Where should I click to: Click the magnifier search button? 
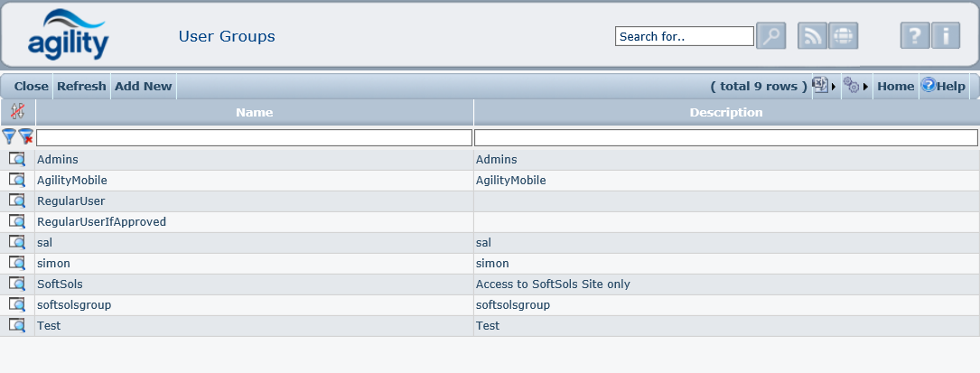(x=770, y=36)
